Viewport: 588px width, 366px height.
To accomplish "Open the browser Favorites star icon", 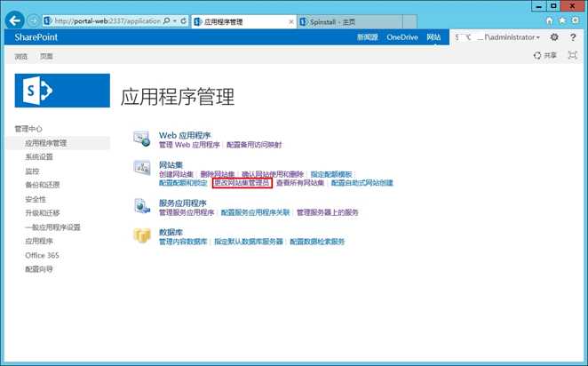I will (561, 21).
